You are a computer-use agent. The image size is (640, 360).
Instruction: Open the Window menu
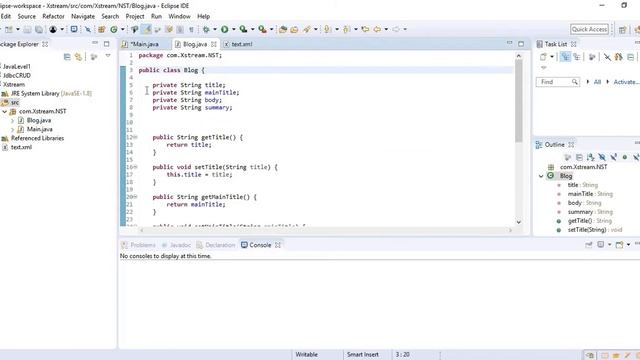179,16
